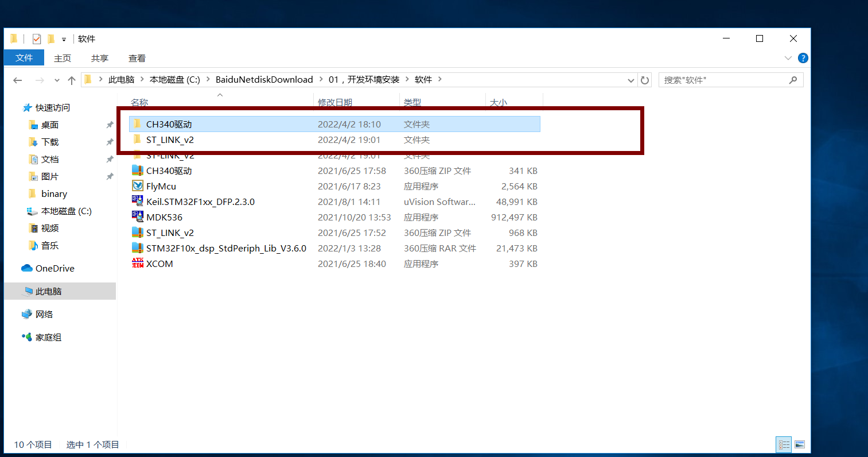The width and height of the screenshot is (868, 457).
Task: Click the search magnifier icon
Action: pos(793,80)
